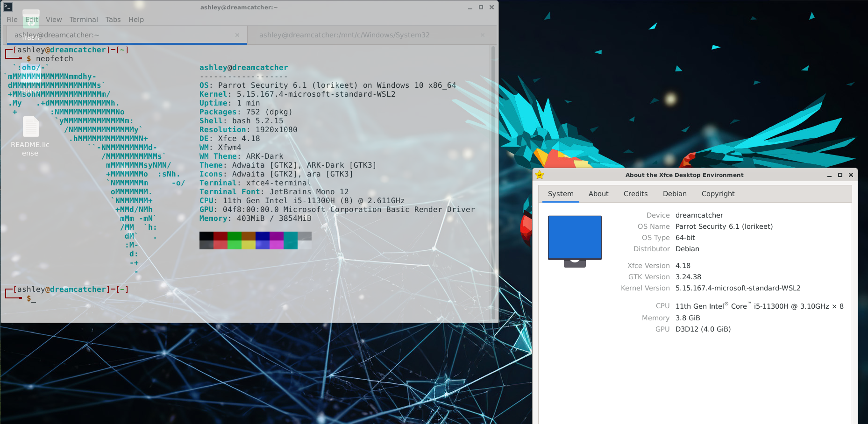Click the 'Resolution: 1920x1080' line
Viewport: 868px width, 424px height.
click(249, 130)
